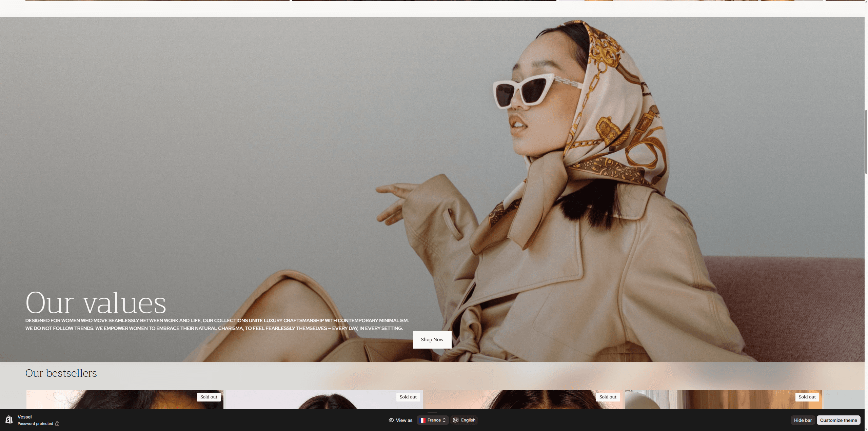The height and width of the screenshot is (431, 868).
Task: Open the France country dropdown
Action: (x=433, y=420)
